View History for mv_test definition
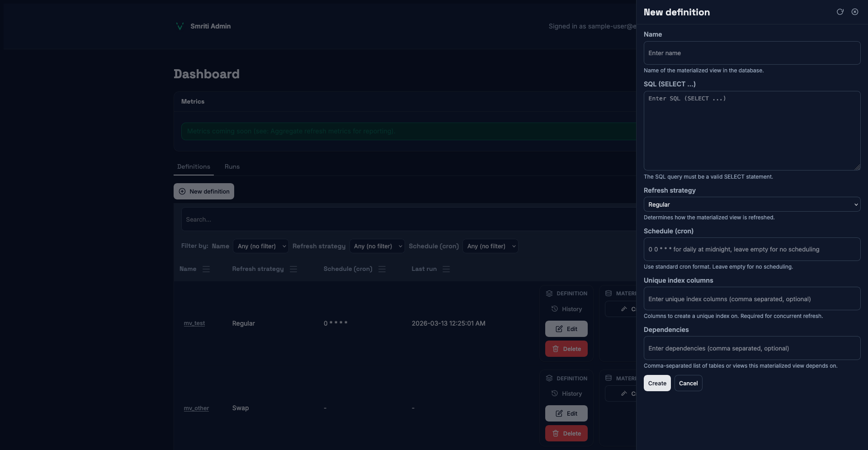868x450 pixels. pos(566,309)
